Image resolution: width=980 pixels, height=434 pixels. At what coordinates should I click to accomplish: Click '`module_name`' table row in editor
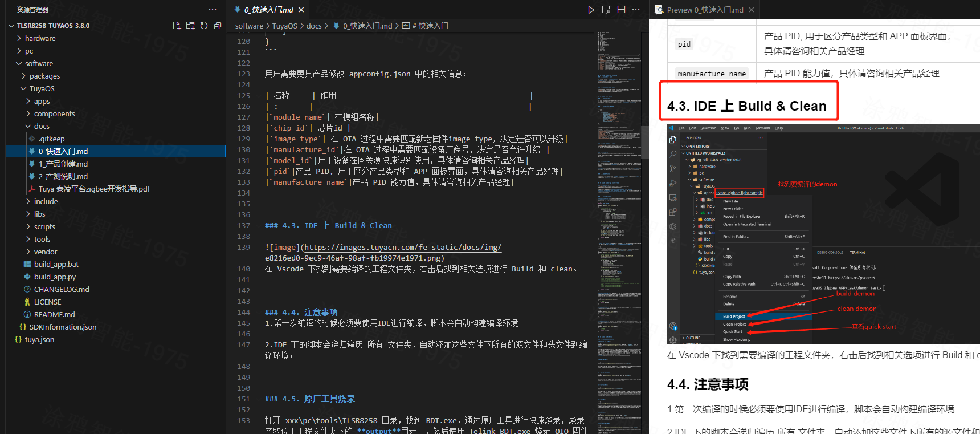point(322,117)
